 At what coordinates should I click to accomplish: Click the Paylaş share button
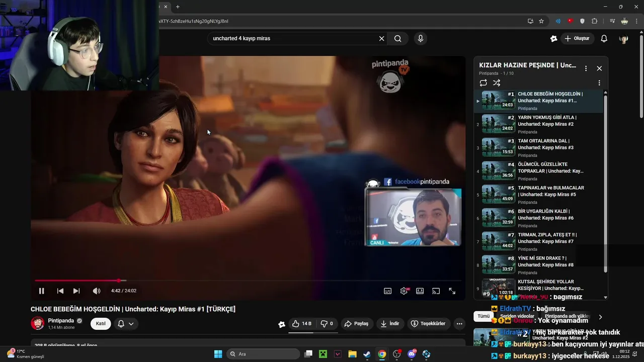pos(356,324)
